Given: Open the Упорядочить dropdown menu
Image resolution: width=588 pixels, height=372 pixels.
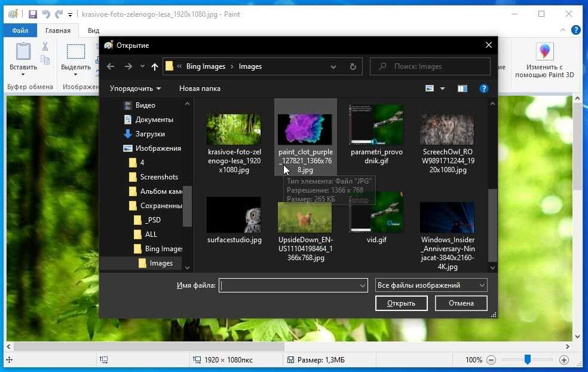Looking at the screenshot, I should 135,89.
